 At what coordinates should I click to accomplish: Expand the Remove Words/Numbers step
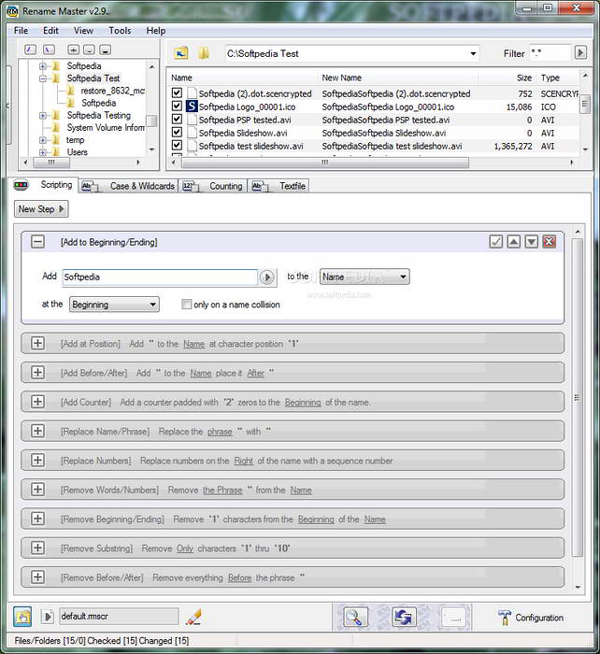click(38, 489)
